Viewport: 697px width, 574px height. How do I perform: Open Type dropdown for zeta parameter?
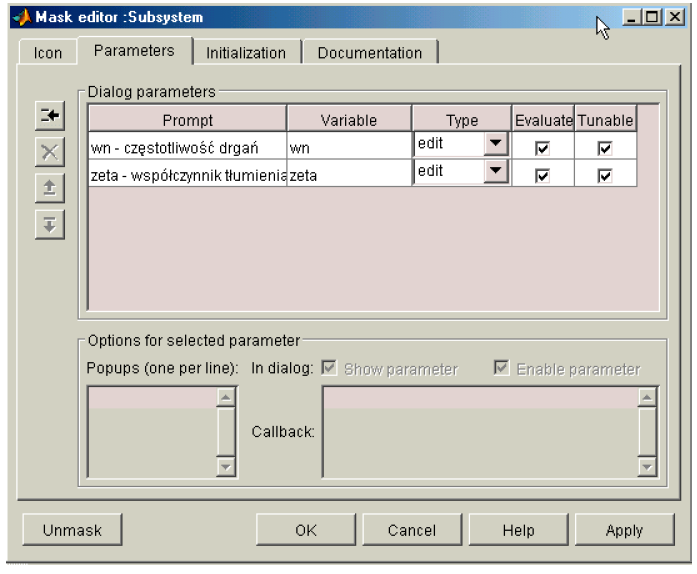click(x=495, y=172)
